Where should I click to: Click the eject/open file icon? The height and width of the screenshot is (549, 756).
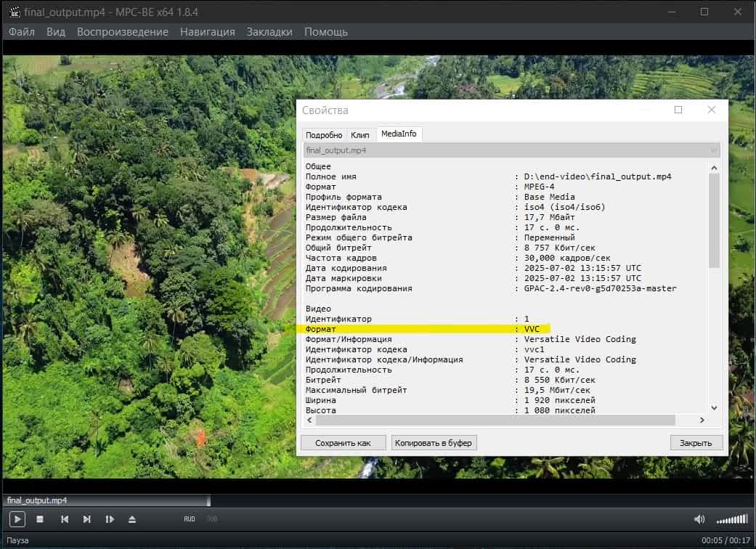point(132,519)
